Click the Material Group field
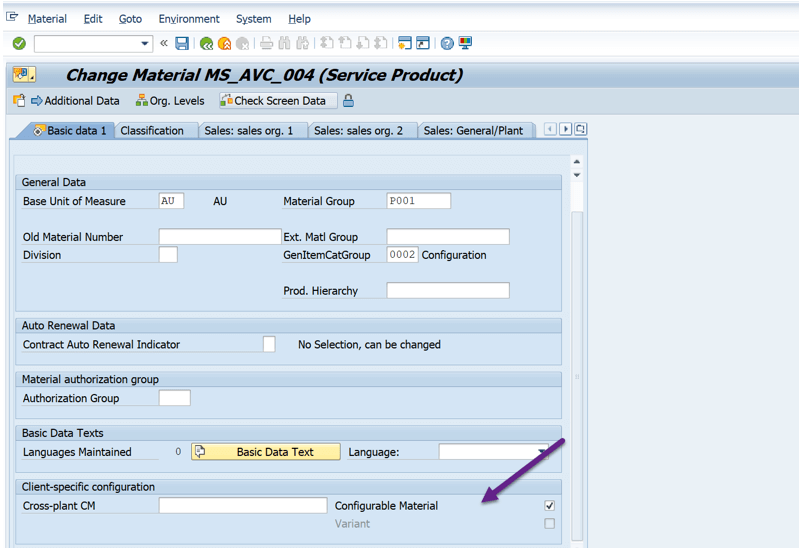This screenshot has width=799, height=548. pos(419,201)
